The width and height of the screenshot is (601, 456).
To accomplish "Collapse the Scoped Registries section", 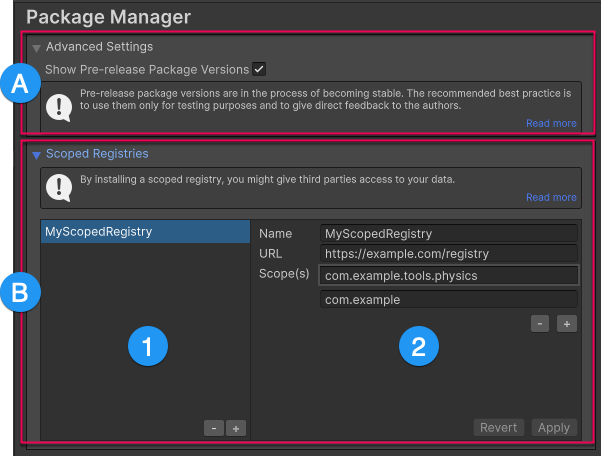I will click(x=37, y=155).
